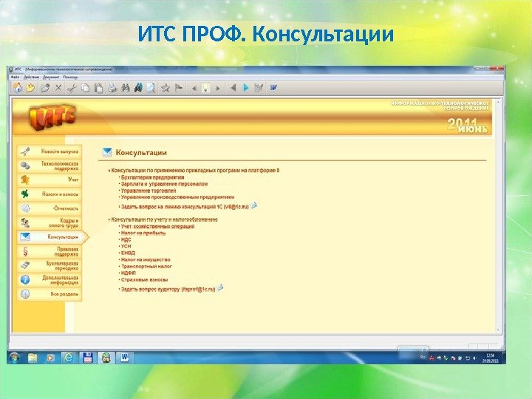Open Кадры и оплата труда section
This screenshot has width=532, height=399.
[x=50, y=222]
